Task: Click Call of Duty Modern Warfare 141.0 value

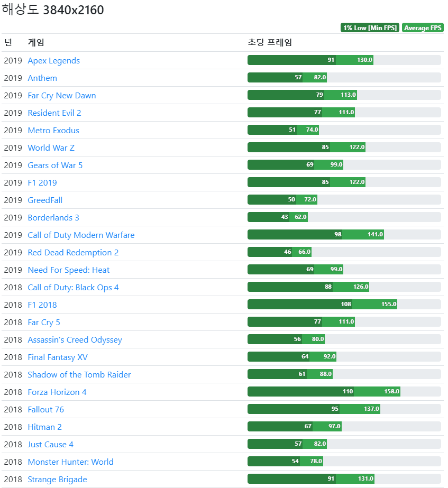Action: click(375, 234)
